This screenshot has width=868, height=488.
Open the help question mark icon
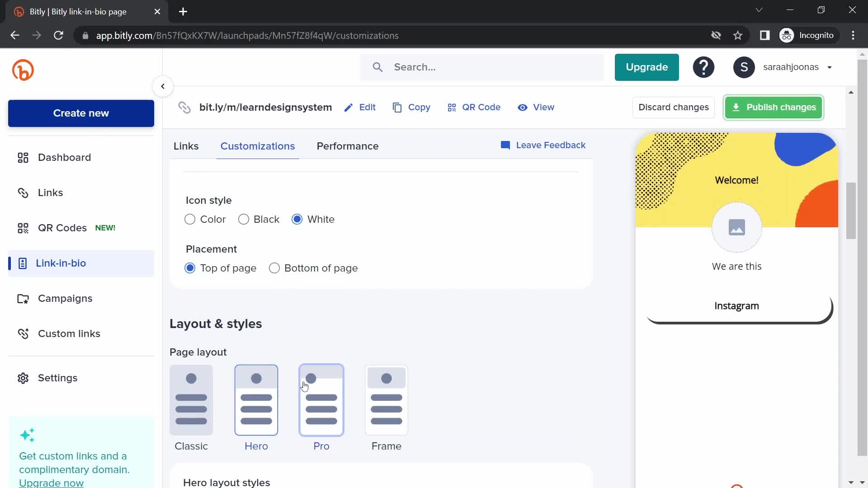pyautogui.click(x=703, y=67)
